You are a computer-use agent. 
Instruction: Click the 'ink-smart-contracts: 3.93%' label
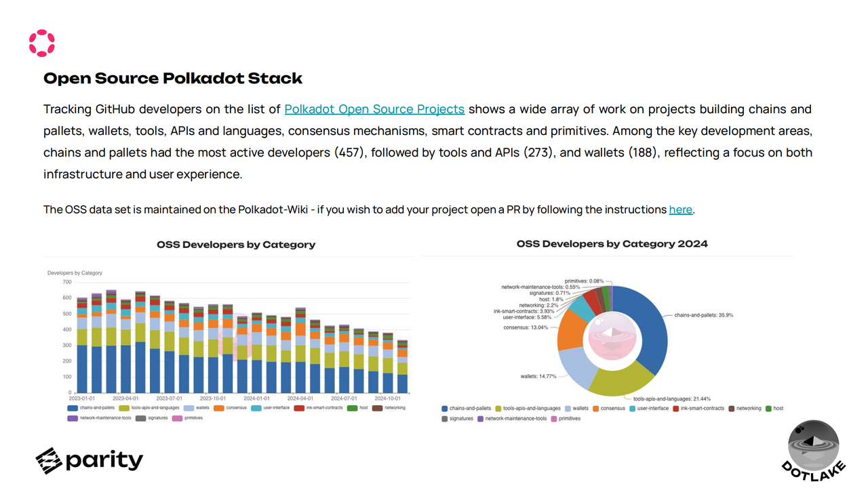(524, 311)
